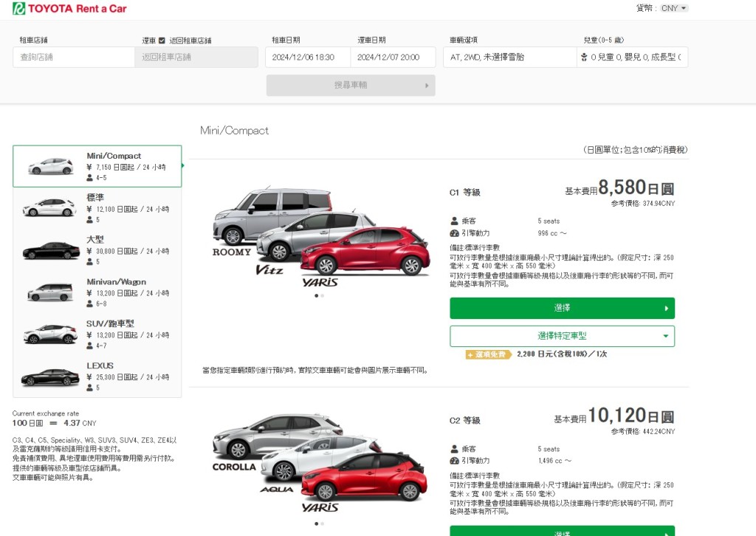Click the green 選擇 button for C1
The width and height of the screenshot is (756, 536).
pyautogui.click(x=562, y=308)
